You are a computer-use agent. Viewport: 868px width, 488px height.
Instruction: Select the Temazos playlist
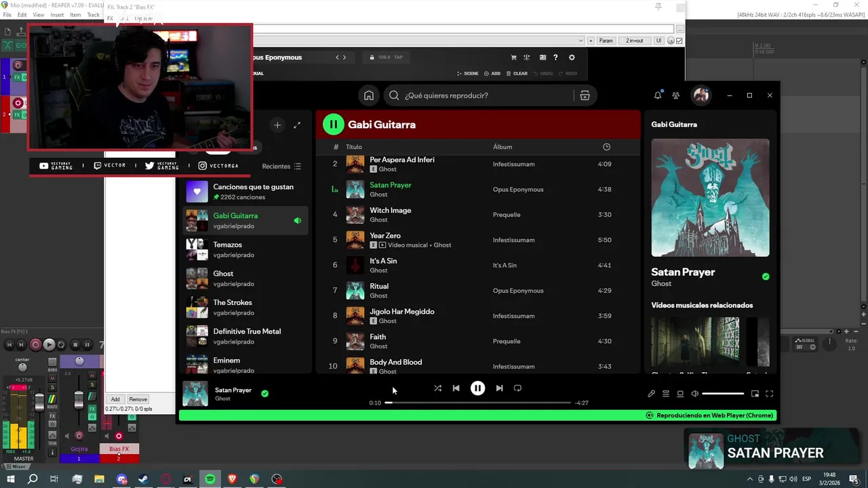click(x=246, y=249)
